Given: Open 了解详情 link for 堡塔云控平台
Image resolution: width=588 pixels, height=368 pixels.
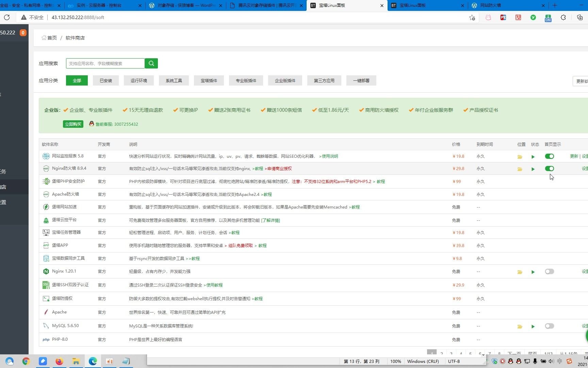Looking at the screenshot, I should (271, 220).
